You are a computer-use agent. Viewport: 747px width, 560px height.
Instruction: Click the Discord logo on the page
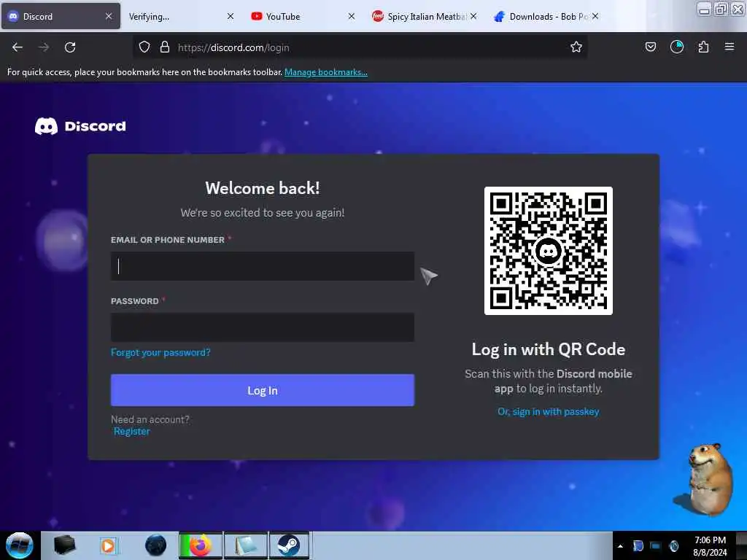point(80,126)
